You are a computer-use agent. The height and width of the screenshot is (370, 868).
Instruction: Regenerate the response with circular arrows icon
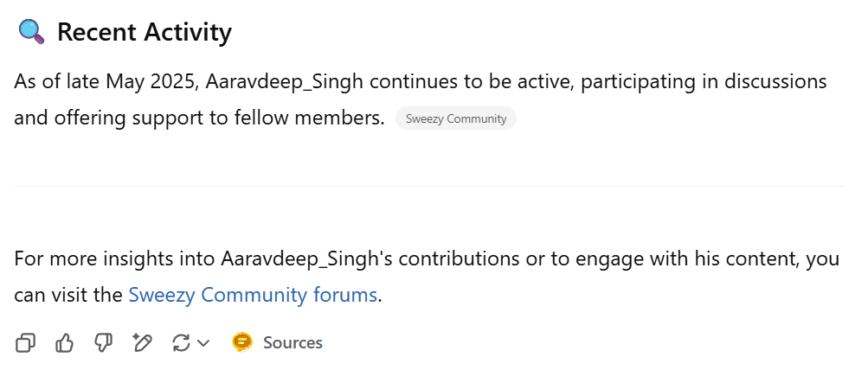click(181, 343)
